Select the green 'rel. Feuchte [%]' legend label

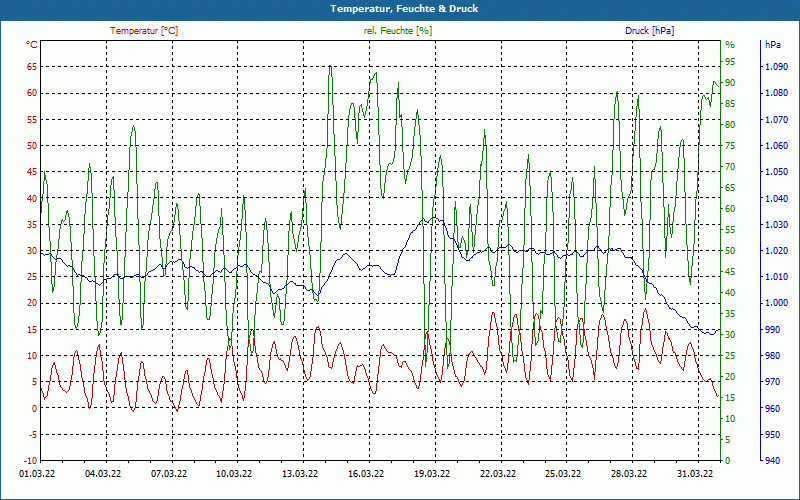click(x=398, y=31)
